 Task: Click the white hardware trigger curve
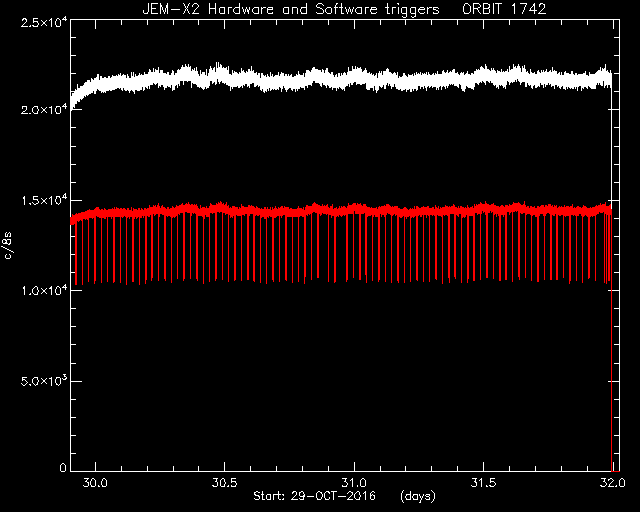point(343,78)
